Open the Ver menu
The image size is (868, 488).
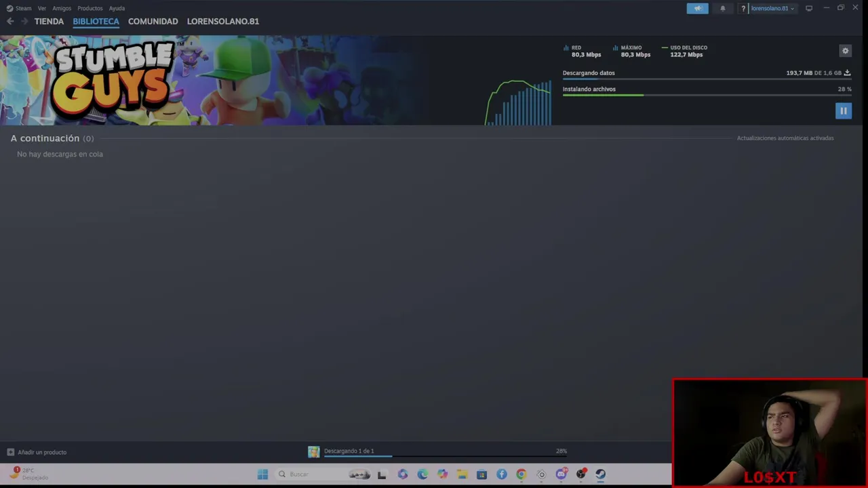click(42, 8)
